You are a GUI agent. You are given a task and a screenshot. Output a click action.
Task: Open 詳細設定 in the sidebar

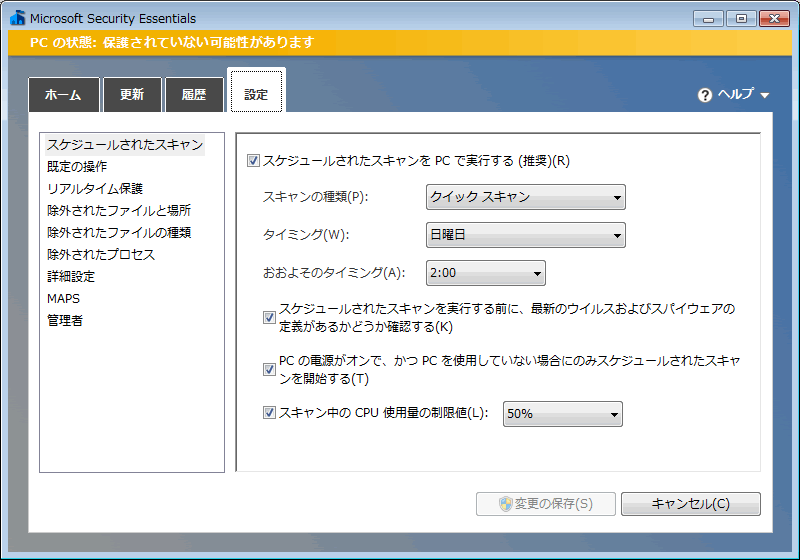pyautogui.click(x=71, y=276)
